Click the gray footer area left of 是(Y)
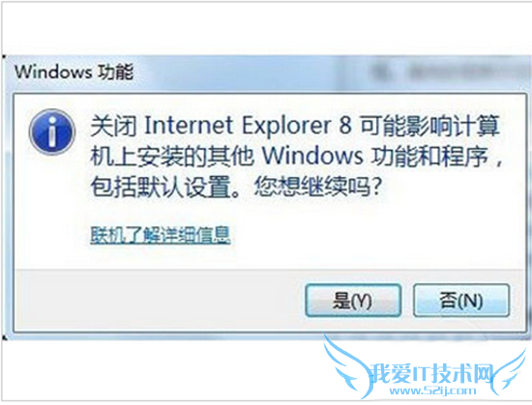The image size is (532, 405). (160, 300)
